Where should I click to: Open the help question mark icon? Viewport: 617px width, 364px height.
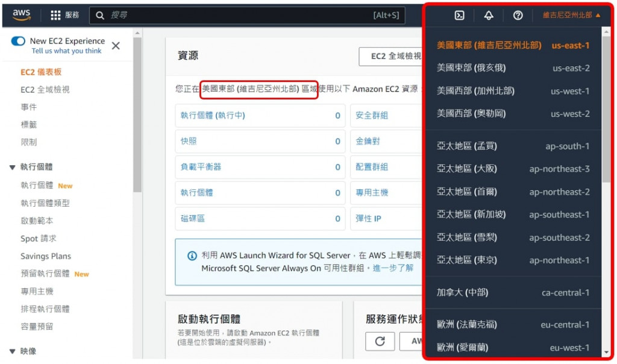click(x=518, y=15)
